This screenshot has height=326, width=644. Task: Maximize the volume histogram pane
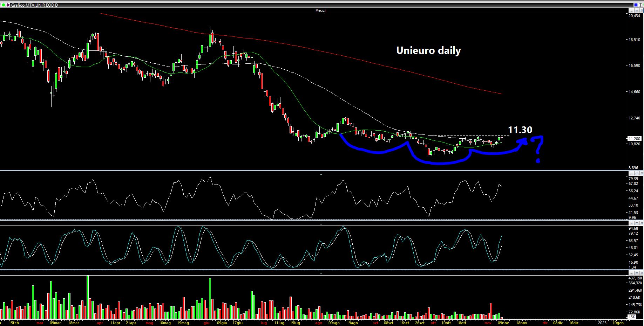637,273
